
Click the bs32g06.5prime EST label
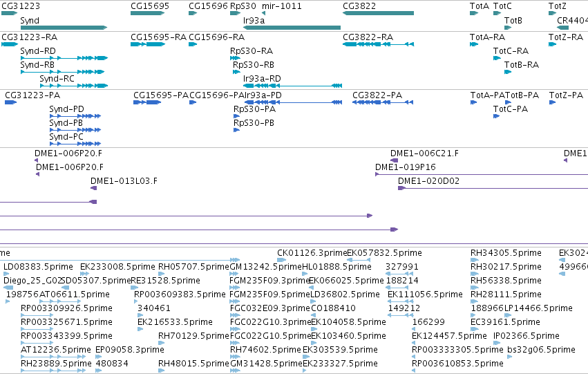(x=541, y=350)
